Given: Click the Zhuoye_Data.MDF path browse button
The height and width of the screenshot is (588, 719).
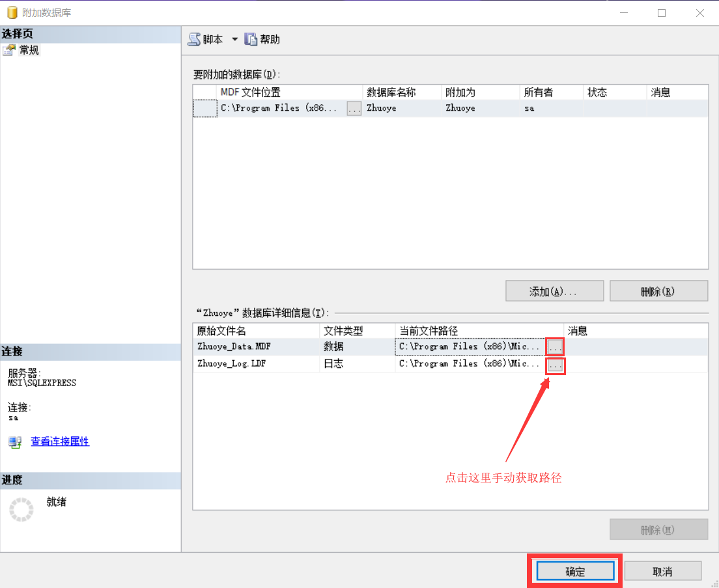Looking at the screenshot, I should pos(556,347).
